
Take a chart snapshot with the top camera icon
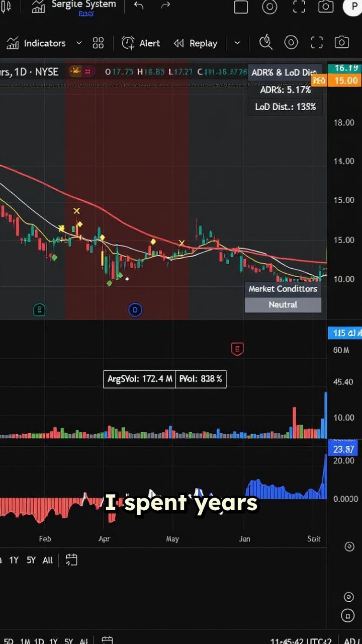[x=326, y=7]
